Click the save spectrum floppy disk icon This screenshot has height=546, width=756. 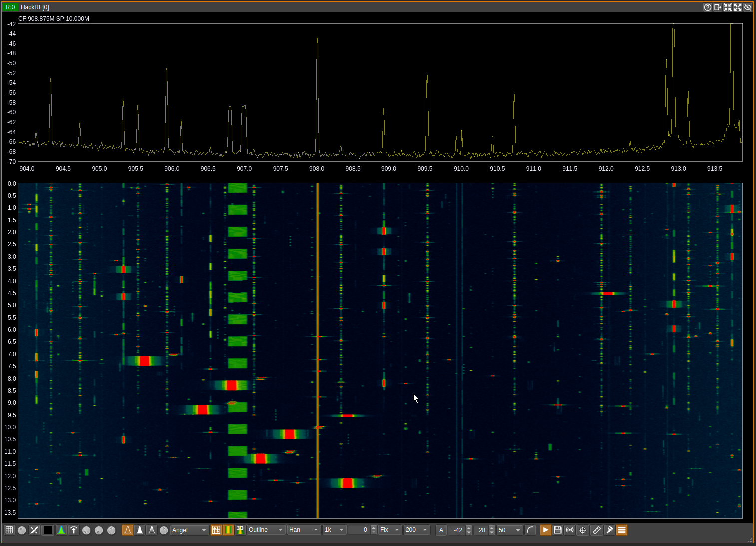tap(558, 530)
